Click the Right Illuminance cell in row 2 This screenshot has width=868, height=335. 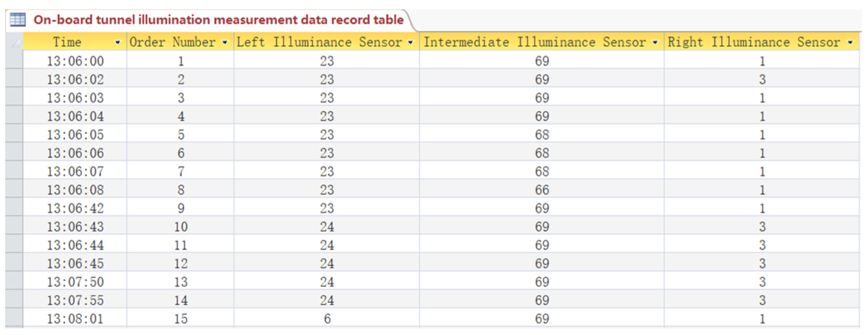tap(762, 80)
